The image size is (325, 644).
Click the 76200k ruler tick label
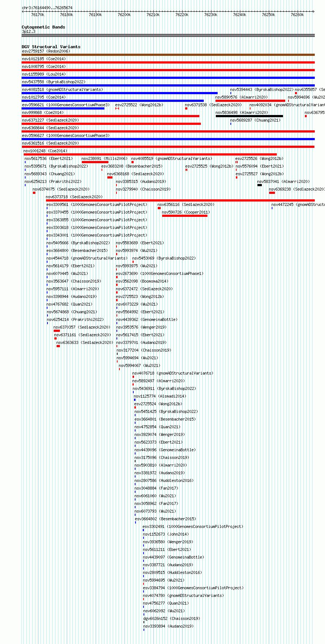124,15
